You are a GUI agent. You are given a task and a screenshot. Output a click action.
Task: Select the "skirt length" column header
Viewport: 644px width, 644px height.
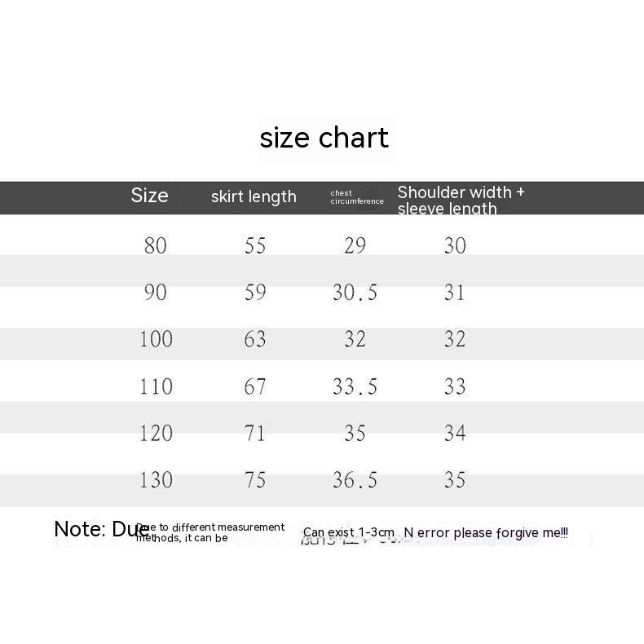point(254,196)
